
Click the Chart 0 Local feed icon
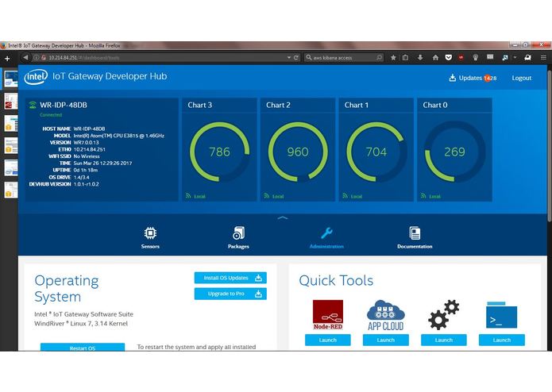point(423,196)
